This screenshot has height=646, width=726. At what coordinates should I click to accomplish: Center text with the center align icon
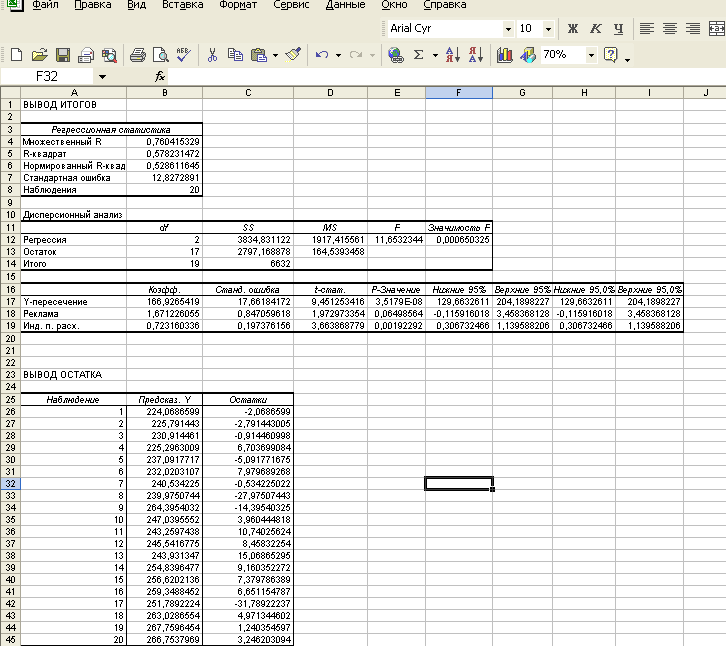click(670, 29)
